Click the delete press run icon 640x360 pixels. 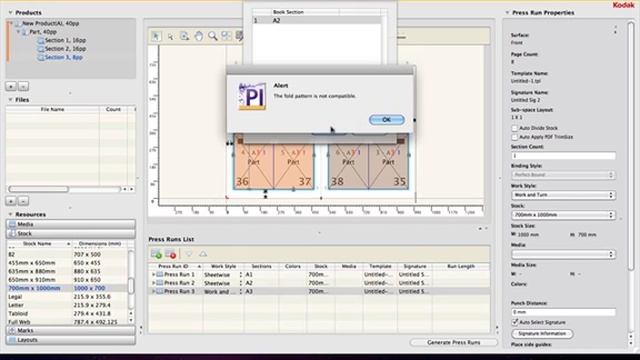coord(171,254)
